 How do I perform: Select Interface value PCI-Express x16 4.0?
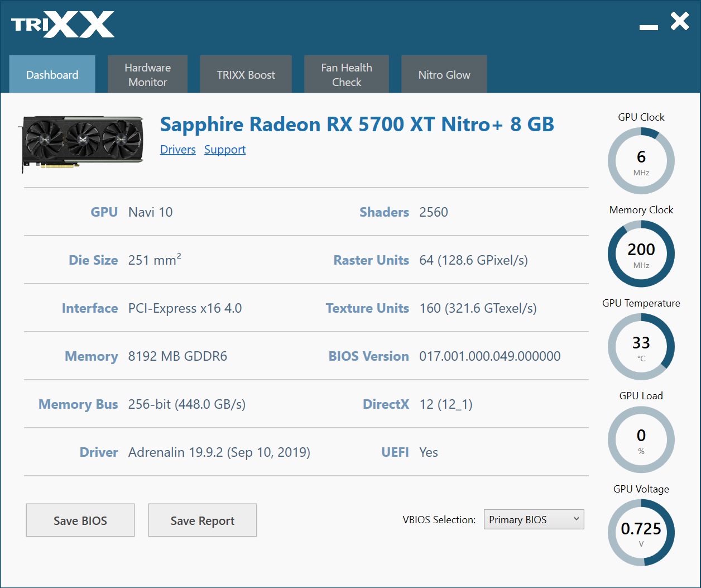tap(185, 308)
